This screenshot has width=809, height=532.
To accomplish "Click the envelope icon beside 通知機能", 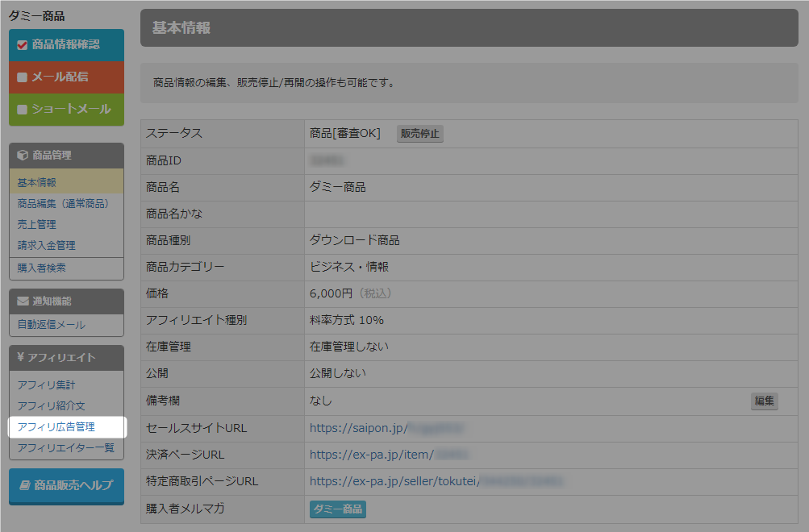I will coord(23,301).
